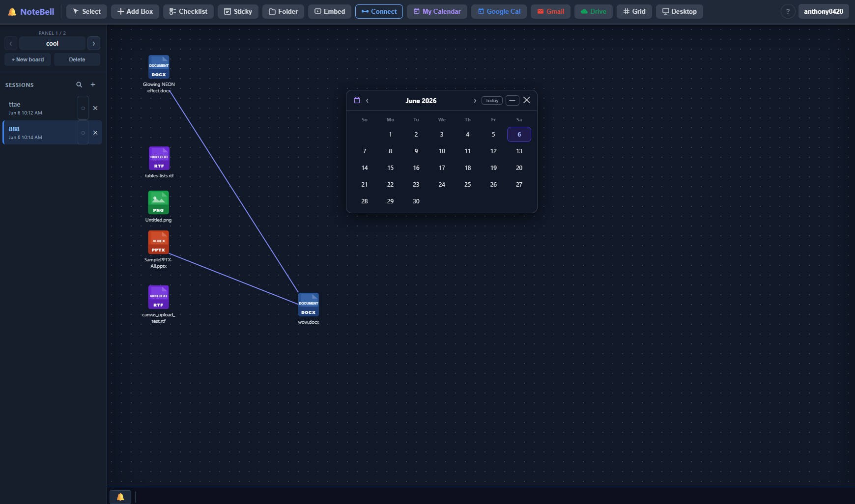Open the bell notifications at bottom bar
855x504 pixels.
120,497
